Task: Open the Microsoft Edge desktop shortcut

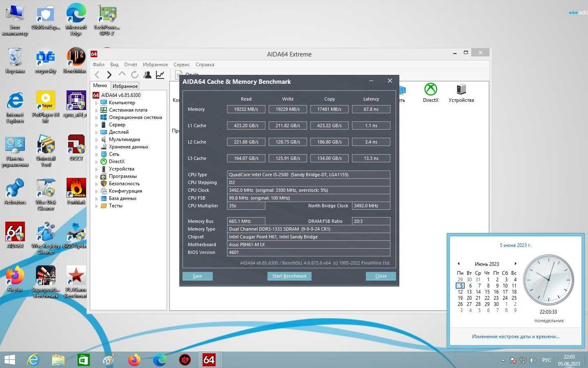Action: pos(76,20)
